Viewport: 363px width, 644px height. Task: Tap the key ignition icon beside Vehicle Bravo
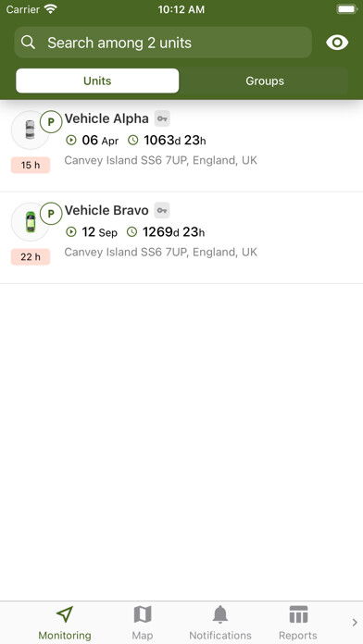(162, 211)
